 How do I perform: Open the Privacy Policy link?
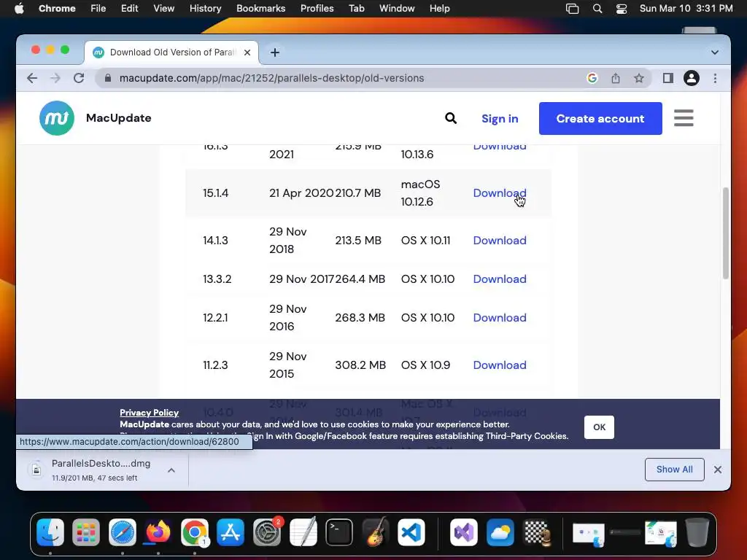149,413
